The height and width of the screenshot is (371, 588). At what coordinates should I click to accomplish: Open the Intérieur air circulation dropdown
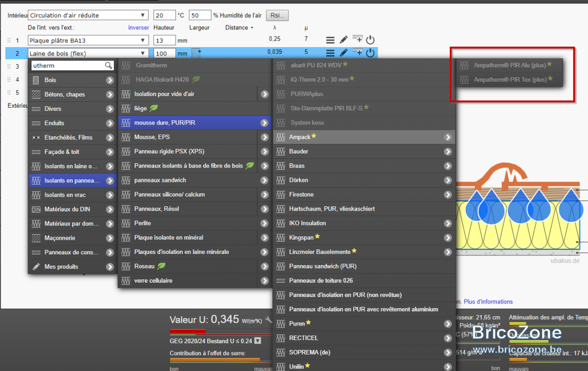(x=88, y=15)
